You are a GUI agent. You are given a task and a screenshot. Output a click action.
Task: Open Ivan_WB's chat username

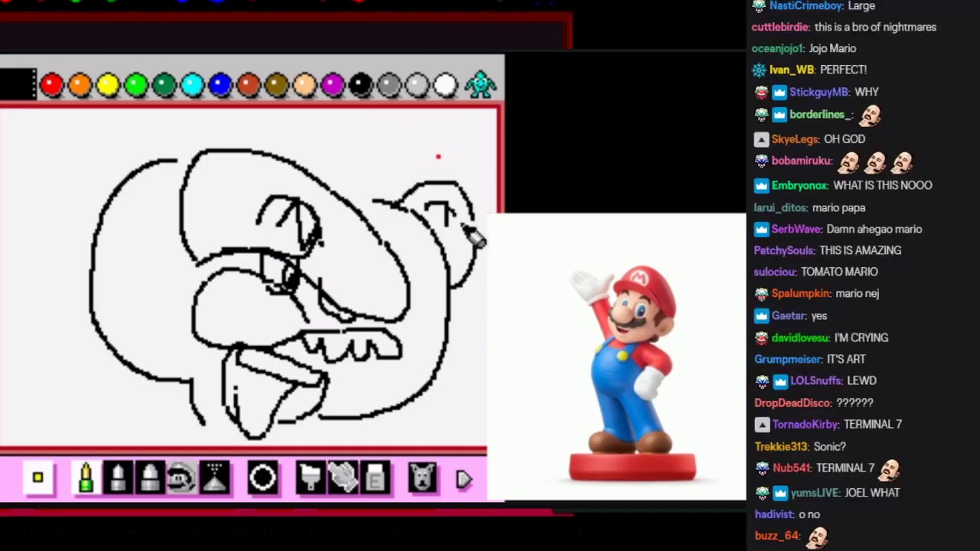coord(792,70)
